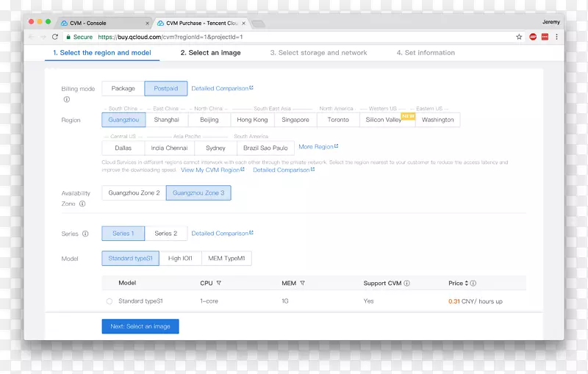The image size is (588, 374).
Task: Click the browser reload icon
Action: coord(55,37)
